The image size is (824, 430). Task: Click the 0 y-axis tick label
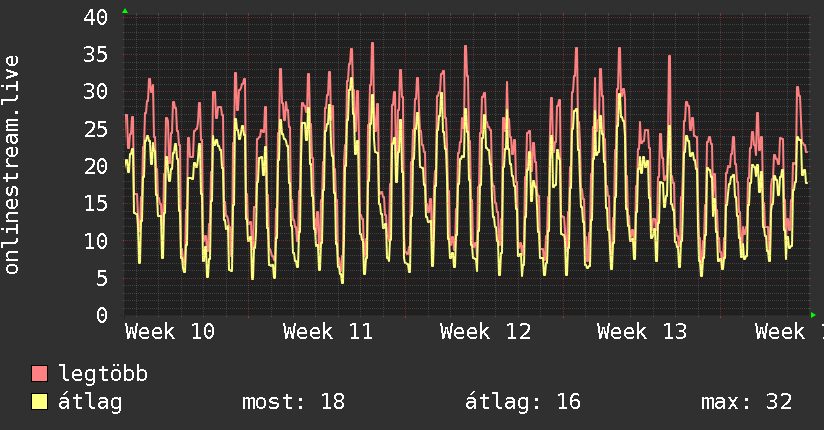[102, 316]
